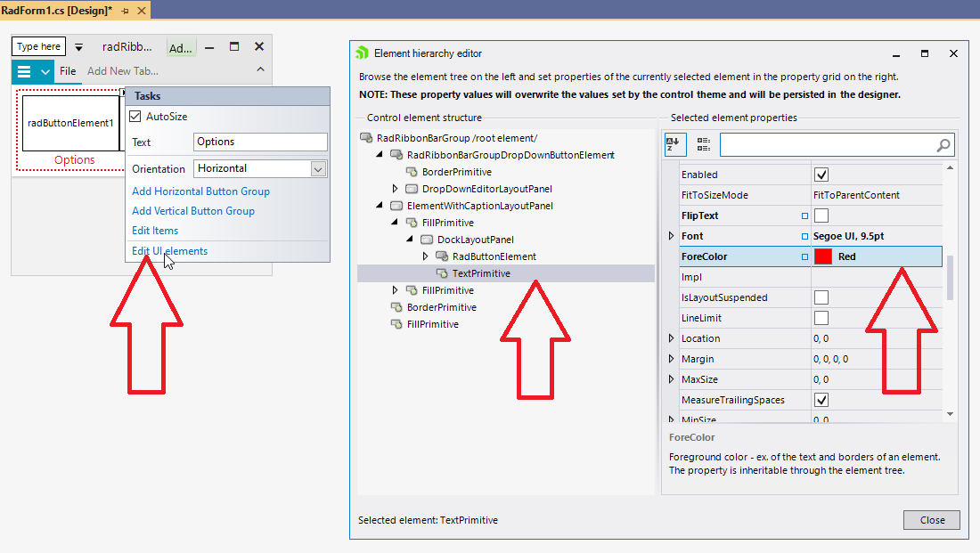This screenshot has height=553, width=980.
Task: Click the DockLayoutPanel node icon
Action: [x=427, y=240]
